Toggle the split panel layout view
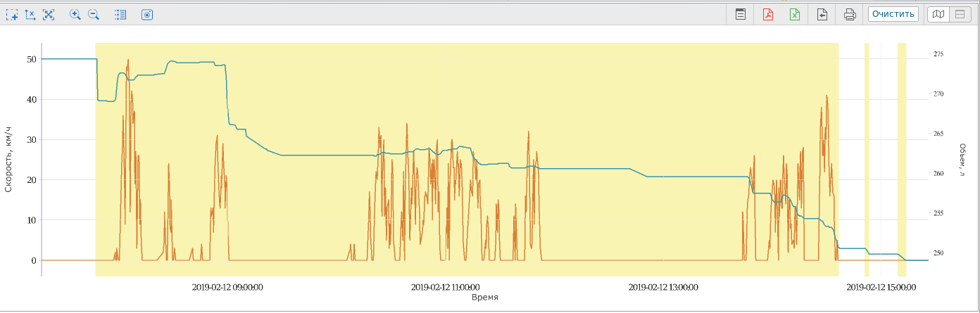Image resolution: width=980 pixels, height=313 pixels. coord(958,14)
